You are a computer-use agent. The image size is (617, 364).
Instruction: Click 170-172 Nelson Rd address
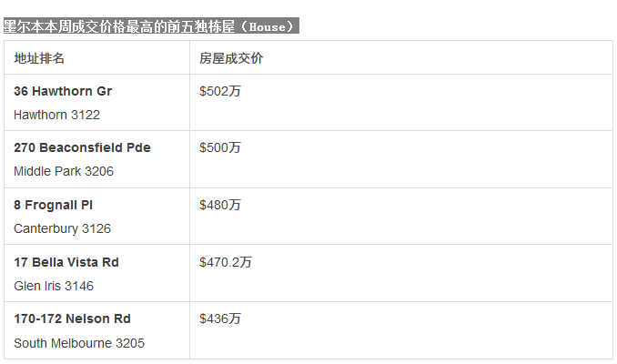point(72,318)
